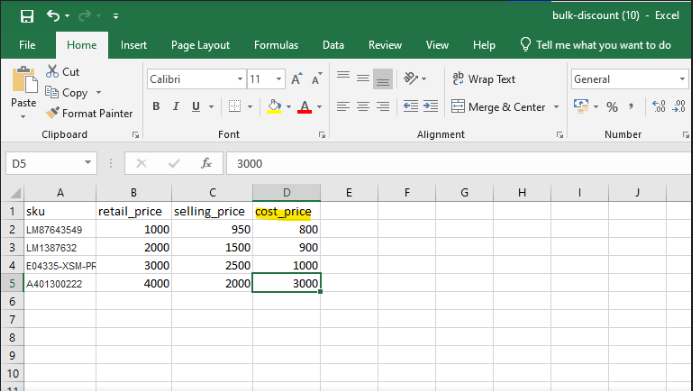Align text right
Image resolution: width=693 pixels, height=391 pixels.
[x=383, y=106]
